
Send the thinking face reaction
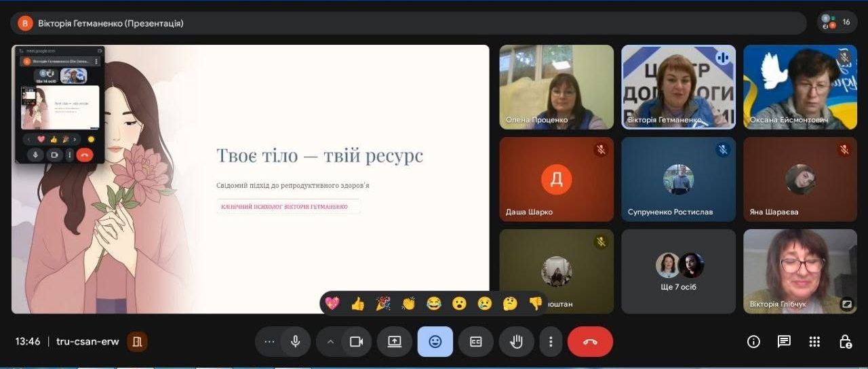(x=510, y=303)
